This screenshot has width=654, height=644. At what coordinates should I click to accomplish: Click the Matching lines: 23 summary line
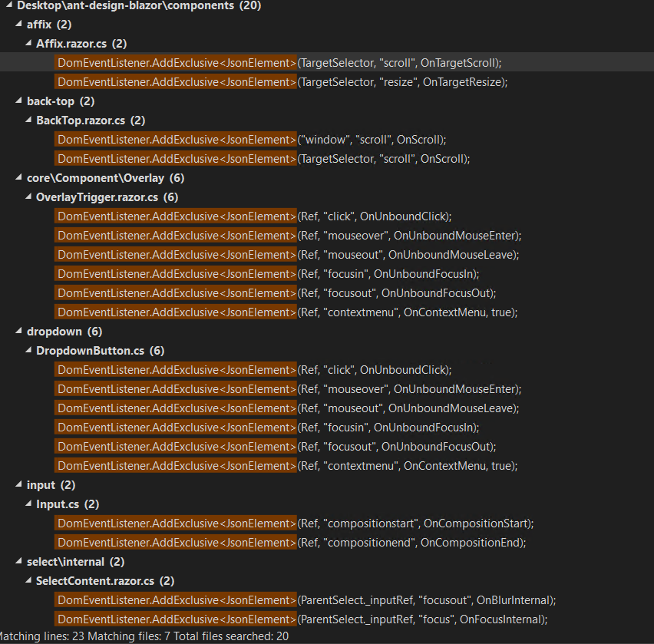144,636
